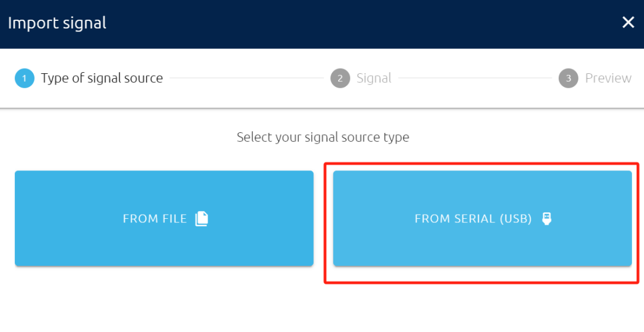Click the step 2 number circle
This screenshot has height=332, width=644.
pos(340,78)
